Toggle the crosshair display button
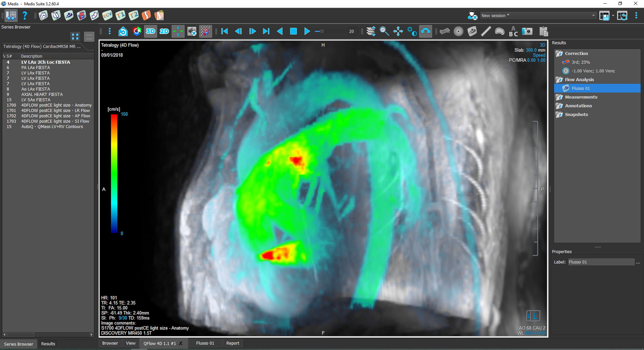This screenshot has height=350, width=644. coord(178,31)
